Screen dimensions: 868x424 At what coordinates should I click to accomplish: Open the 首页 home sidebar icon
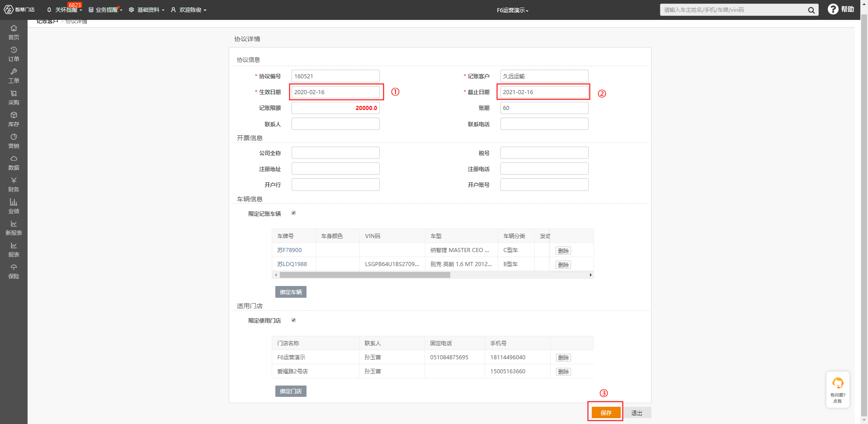(x=14, y=32)
